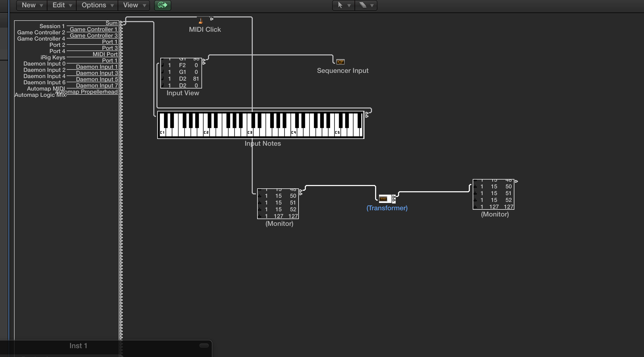
Task: Click the MIDI Click output triangle
Action: pos(212,19)
